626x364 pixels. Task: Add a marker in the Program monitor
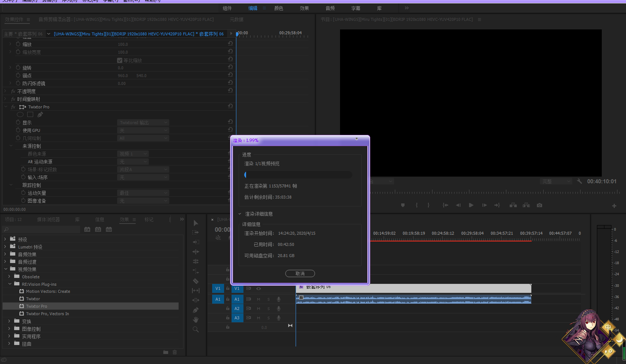point(403,205)
